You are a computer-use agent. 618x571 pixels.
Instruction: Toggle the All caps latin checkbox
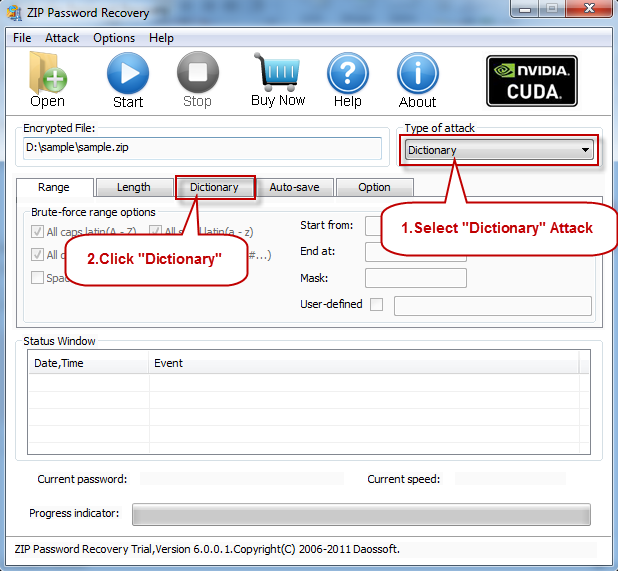pyautogui.click(x=37, y=231)
